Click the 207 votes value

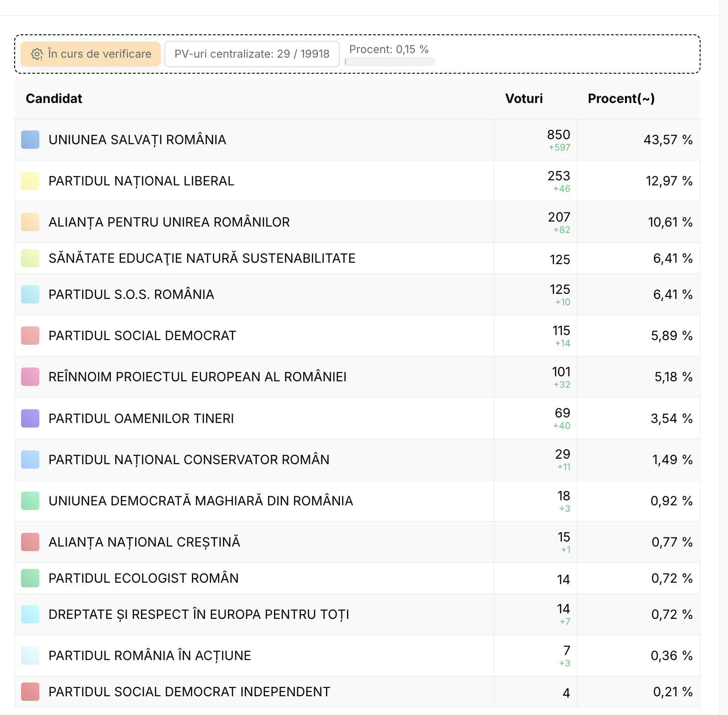(559, 217)
